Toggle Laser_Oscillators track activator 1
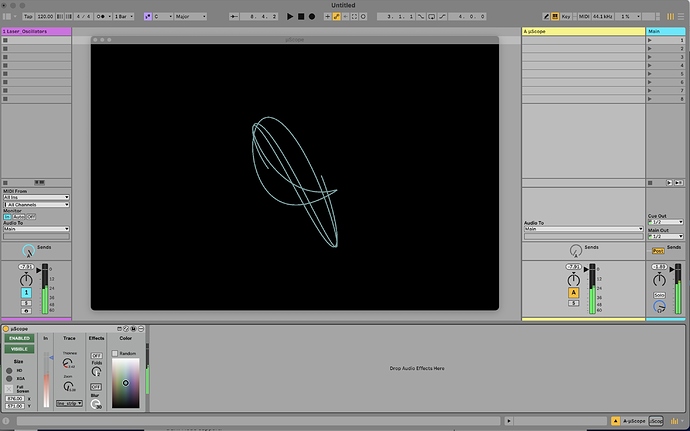The image size is (690, 431). click(x=26, y=293)
